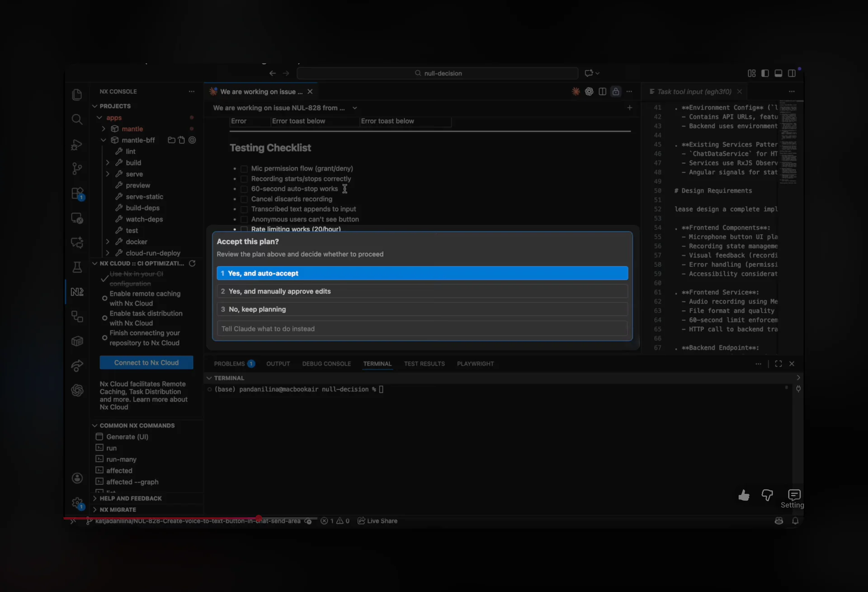Open the Search view in activity bar
The height and width of the screenshot is (592, 868).
click(x=77, y=119)
